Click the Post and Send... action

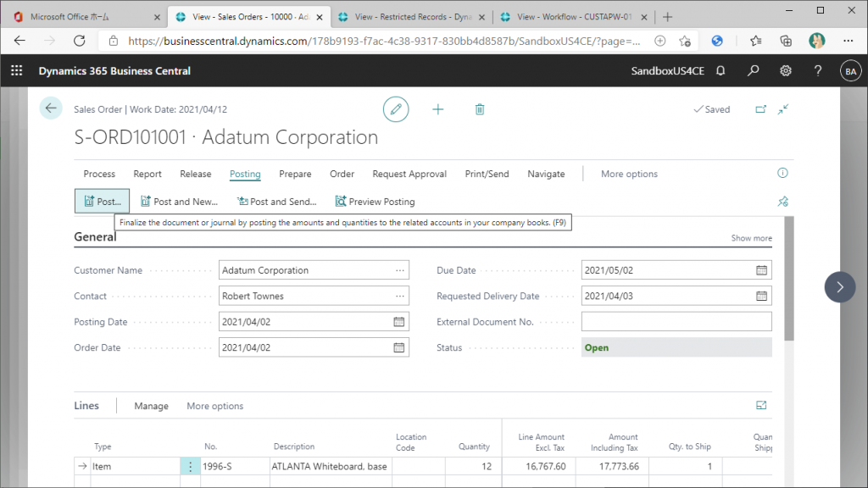[x=277, y=202]
